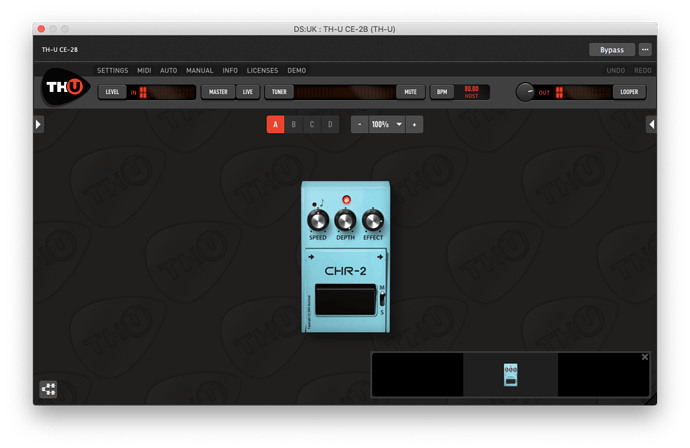Click the pedal output arrow icon

point(380,257)
